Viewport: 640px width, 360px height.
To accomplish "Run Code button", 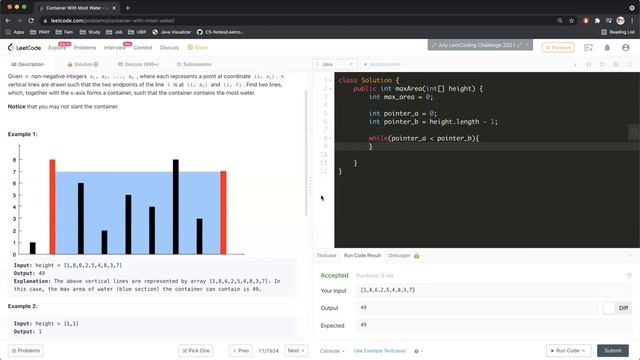I will pos(568,351).
